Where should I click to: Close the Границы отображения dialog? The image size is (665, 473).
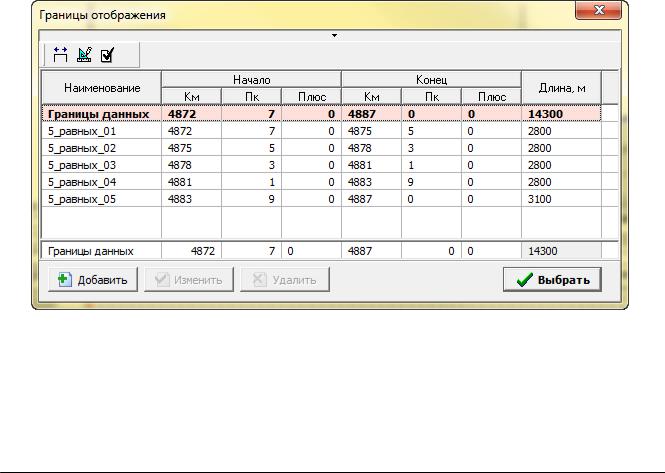click(599, 10)
